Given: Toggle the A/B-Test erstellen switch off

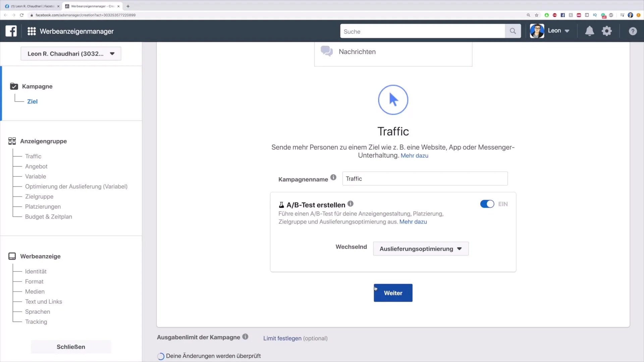Looking at the screenshot, I should point(487,204).
